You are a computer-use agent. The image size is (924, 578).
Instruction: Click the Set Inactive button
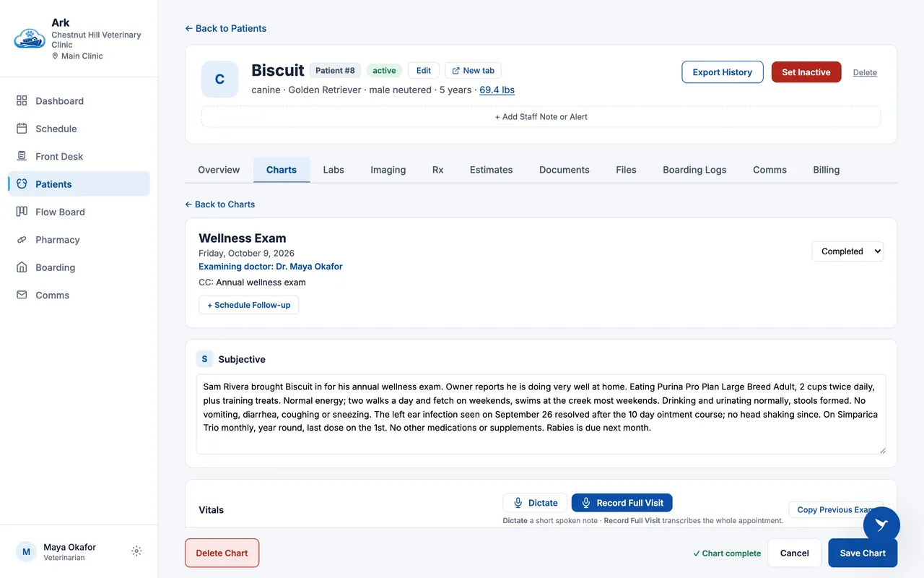pyautogui.click(x=806, y=72)
